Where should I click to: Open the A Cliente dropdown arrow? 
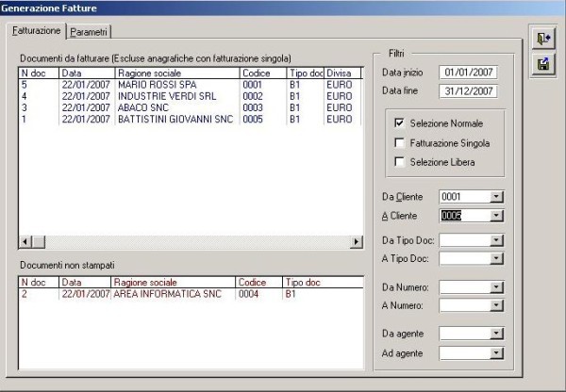(496, 216)
